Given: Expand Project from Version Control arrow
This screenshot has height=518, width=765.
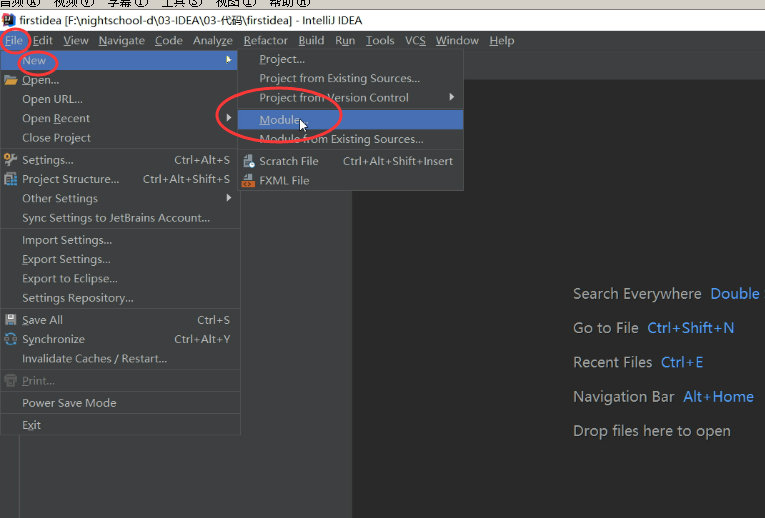Looking at the screenshot, I should (x=452, y=97).
